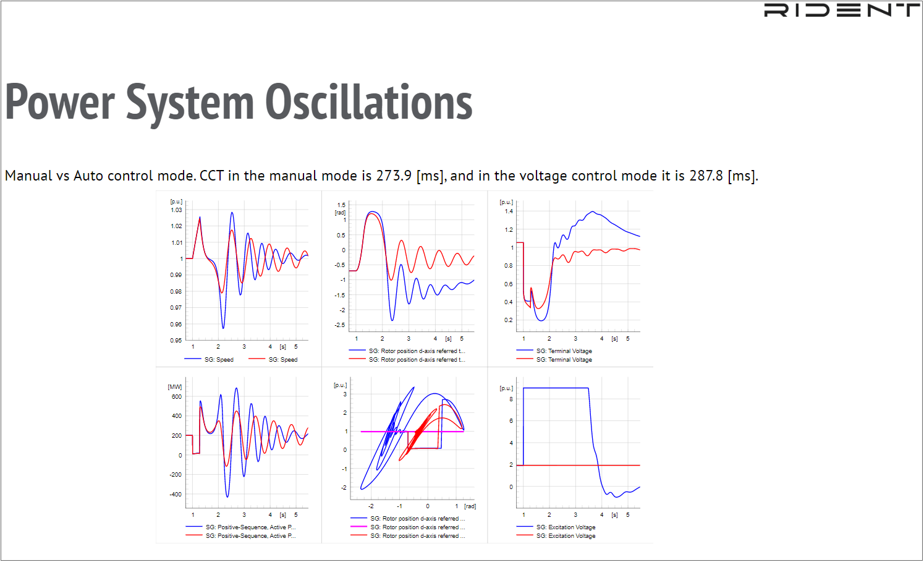
Task: Open the Terminal Voltage chart
Action: [x=570, y=279]
